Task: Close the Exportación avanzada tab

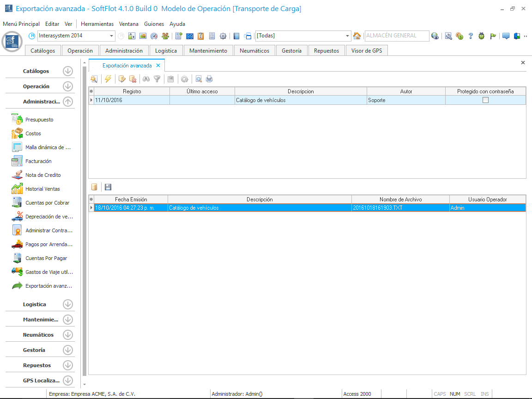Action: [x=158, y=66]
